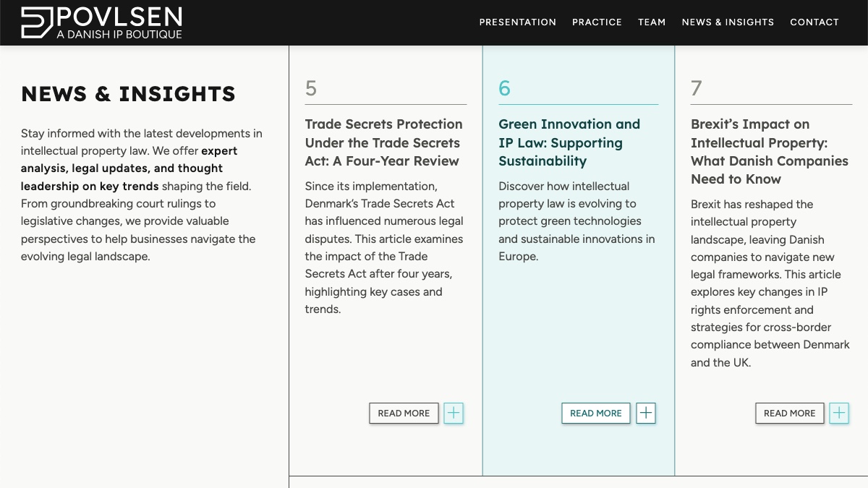
Task: Select the article card numbered 7
Action: pos(772,260)
